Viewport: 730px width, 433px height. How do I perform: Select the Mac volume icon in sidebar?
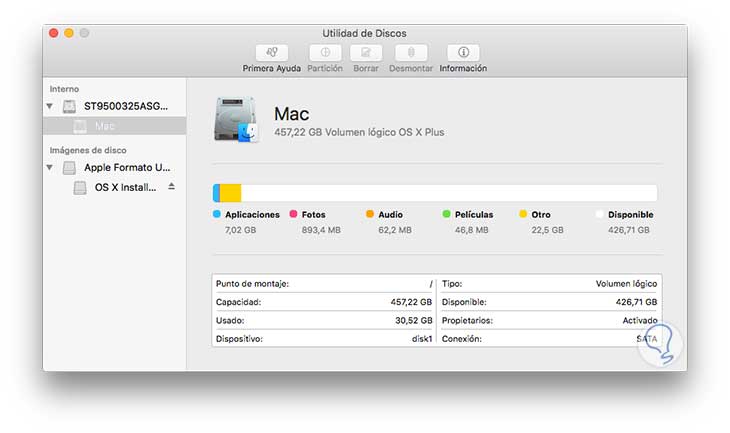pos(80,126)
